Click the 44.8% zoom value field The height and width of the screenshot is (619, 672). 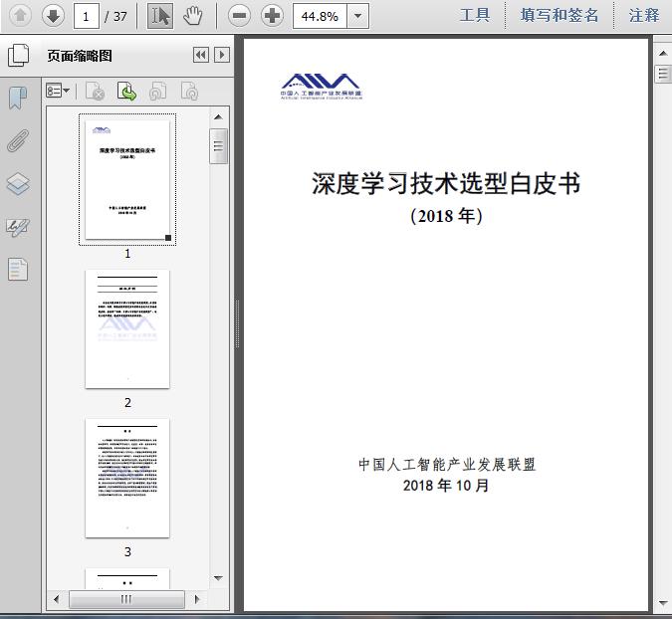(320, 16)
